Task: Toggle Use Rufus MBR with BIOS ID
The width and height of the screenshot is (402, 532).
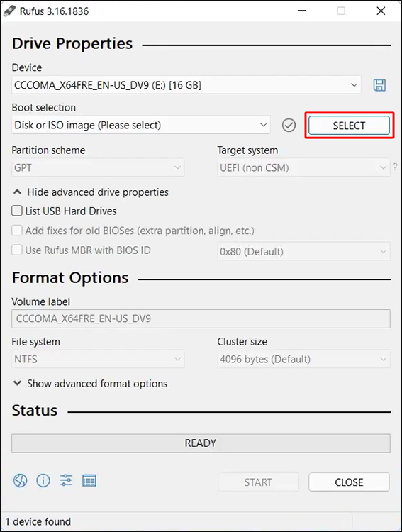Action: pos(17,250)
